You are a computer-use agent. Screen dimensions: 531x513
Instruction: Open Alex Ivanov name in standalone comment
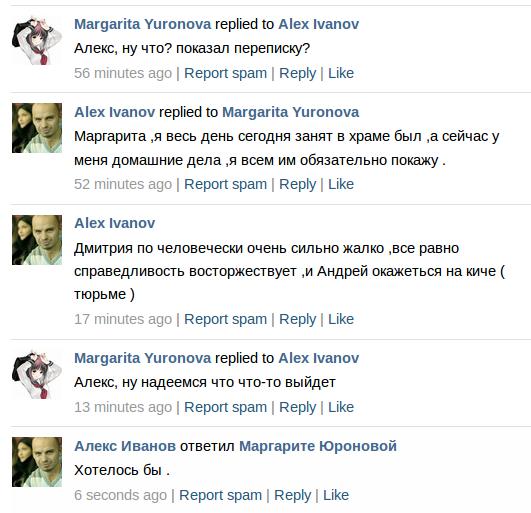(114, 223)
